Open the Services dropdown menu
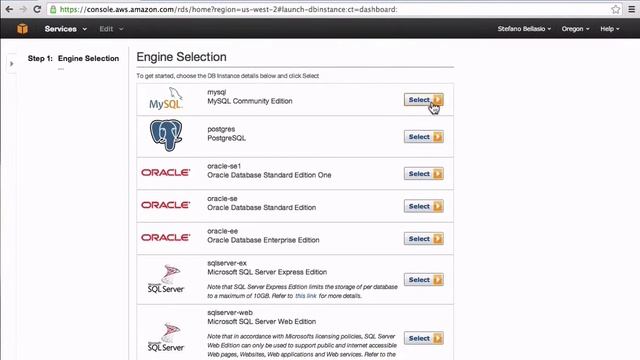Image resolution: width=640 pixels, height=360 pixels. pos(65,29)
